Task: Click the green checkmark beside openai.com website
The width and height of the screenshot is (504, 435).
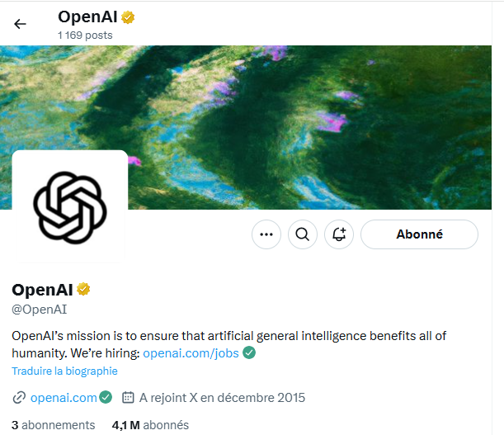Action: tap(106, 397)
